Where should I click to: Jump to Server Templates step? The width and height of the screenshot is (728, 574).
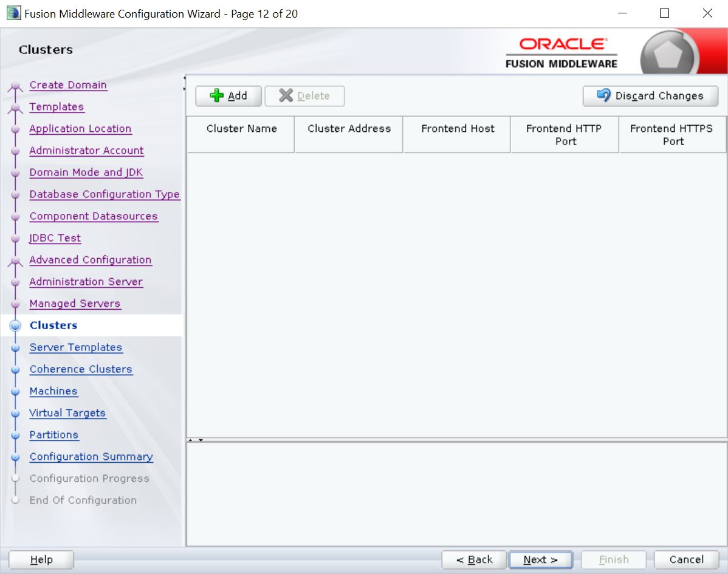tap(76, 347)
